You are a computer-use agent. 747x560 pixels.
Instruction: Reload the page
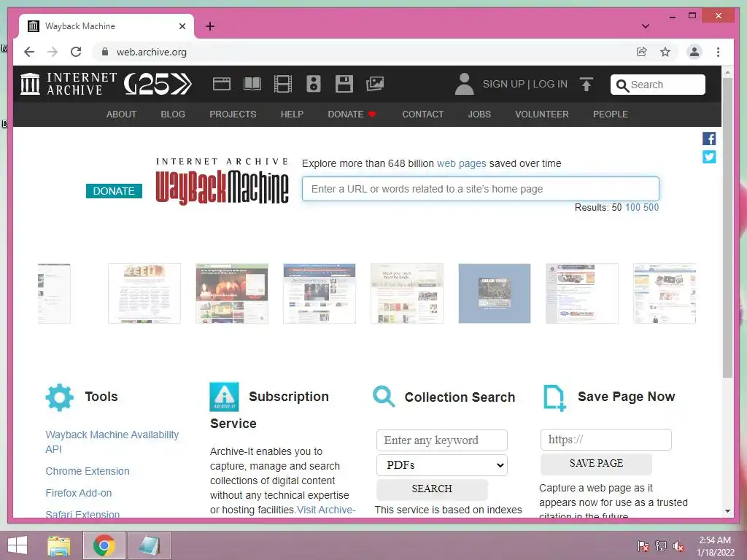(x=76, y=52)
